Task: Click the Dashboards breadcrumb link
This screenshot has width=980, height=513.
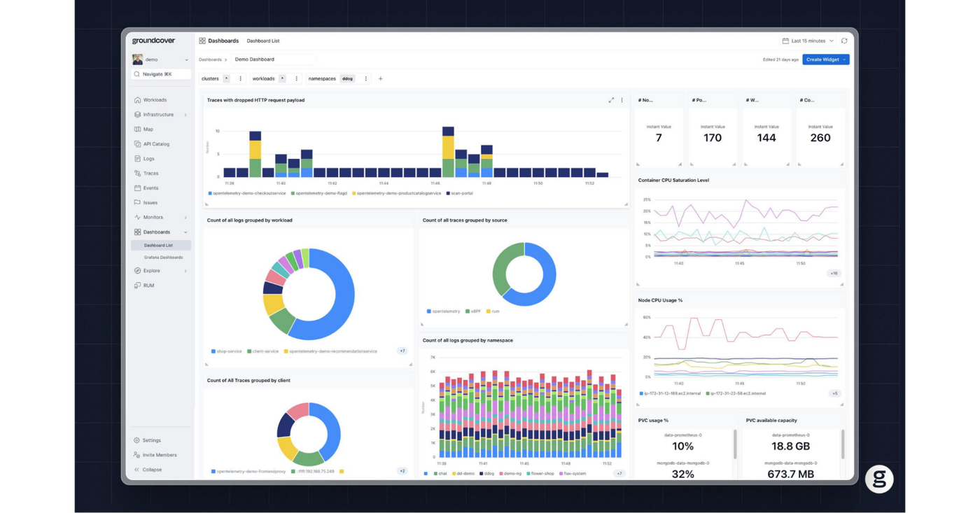Action: click(x=210, y=59)
